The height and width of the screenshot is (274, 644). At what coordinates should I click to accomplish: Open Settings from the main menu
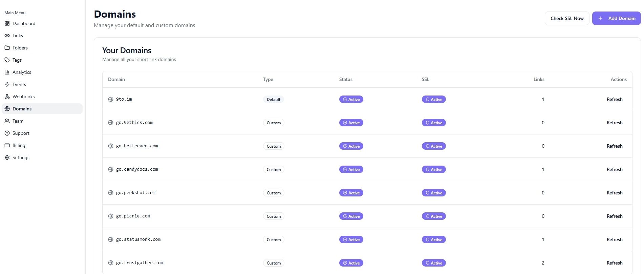tap(42, 157)
